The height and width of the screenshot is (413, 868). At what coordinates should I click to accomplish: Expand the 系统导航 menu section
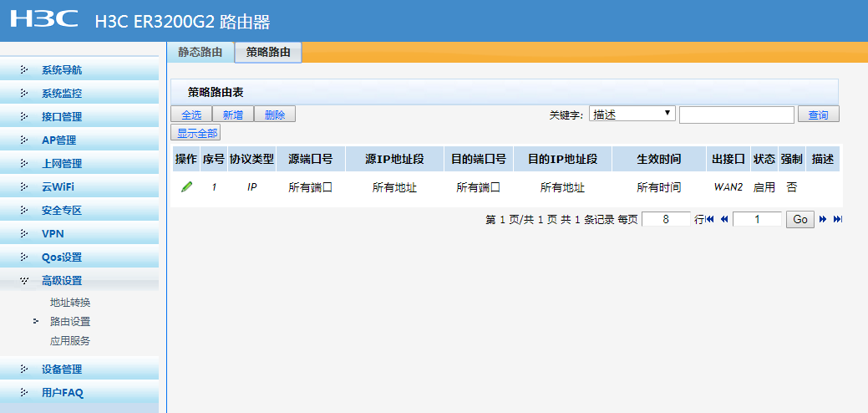(62, 70)
